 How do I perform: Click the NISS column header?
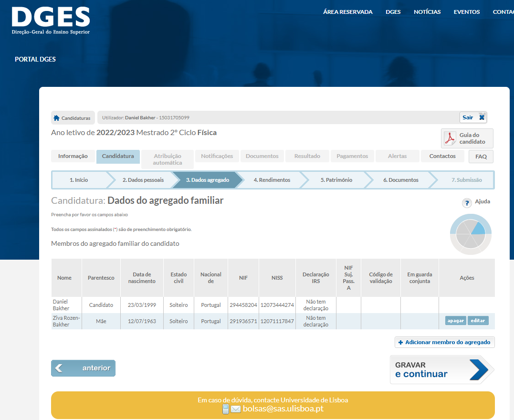pyautogui.click(x=277, y=278)
